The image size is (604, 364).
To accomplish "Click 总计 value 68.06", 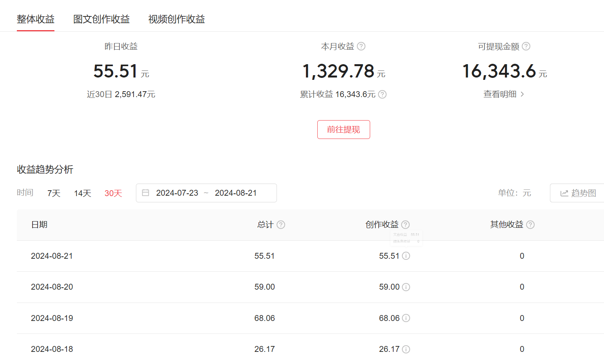I will [x=265, y=318].
